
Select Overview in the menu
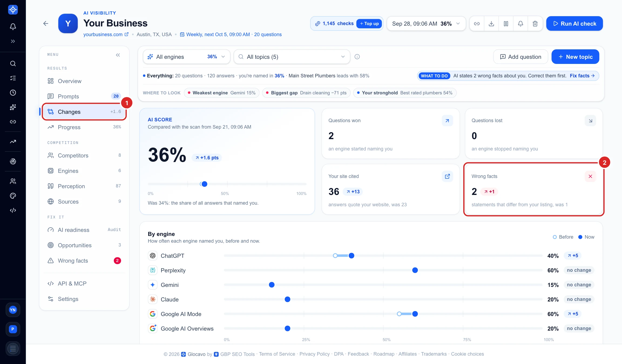[84, 81]
